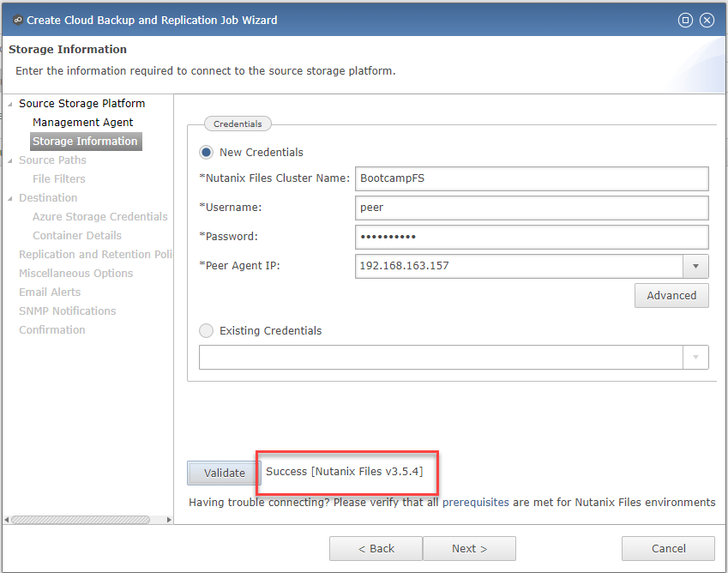Cancel the wizard
Viewport: 728px width, 573px height.
click(668, 548)
